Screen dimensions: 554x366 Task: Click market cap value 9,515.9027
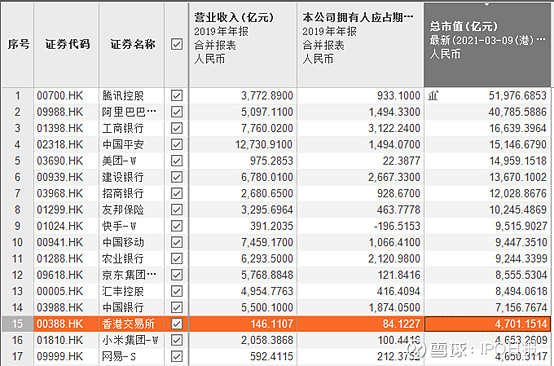click(x=521, y=226)
